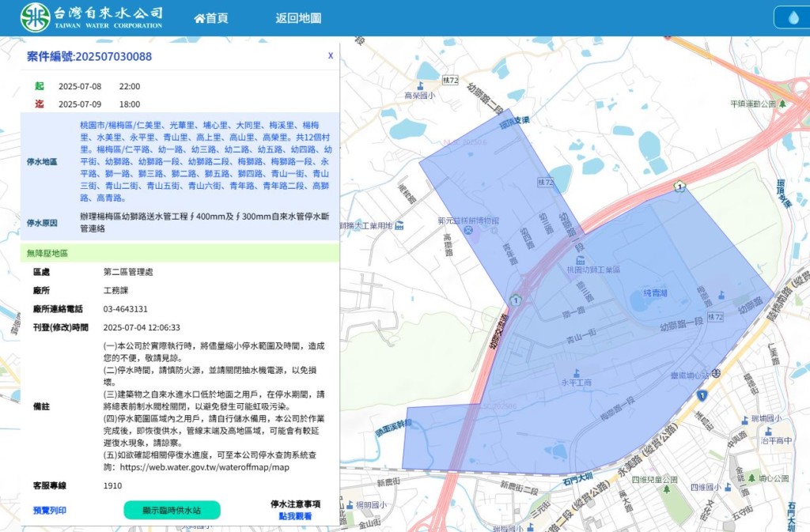This screenshot has width=810, height=532.
Task: Click the 四維兒童公園 tree icon
Action: tap(666, 489)
